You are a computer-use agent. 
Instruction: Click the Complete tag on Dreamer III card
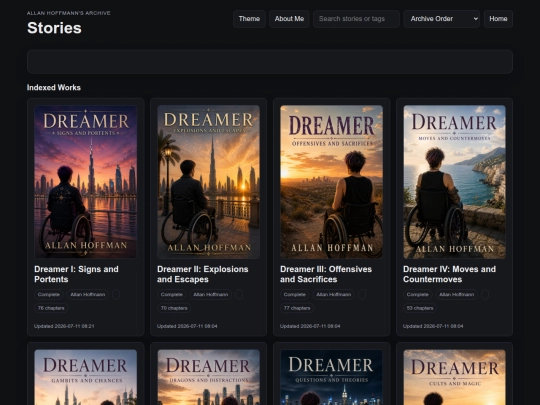click(294, 294)
